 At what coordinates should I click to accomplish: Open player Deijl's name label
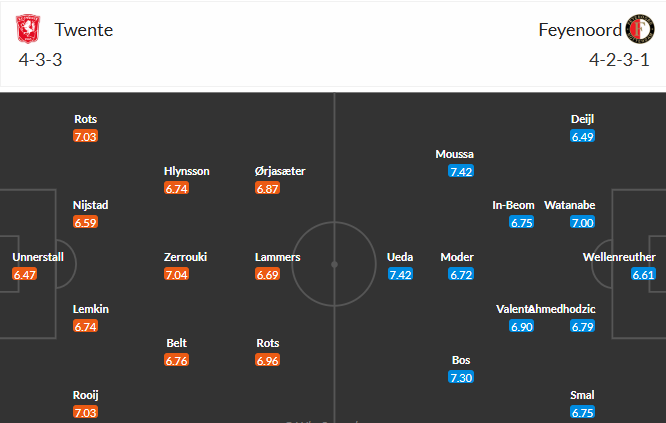(583, 119)
